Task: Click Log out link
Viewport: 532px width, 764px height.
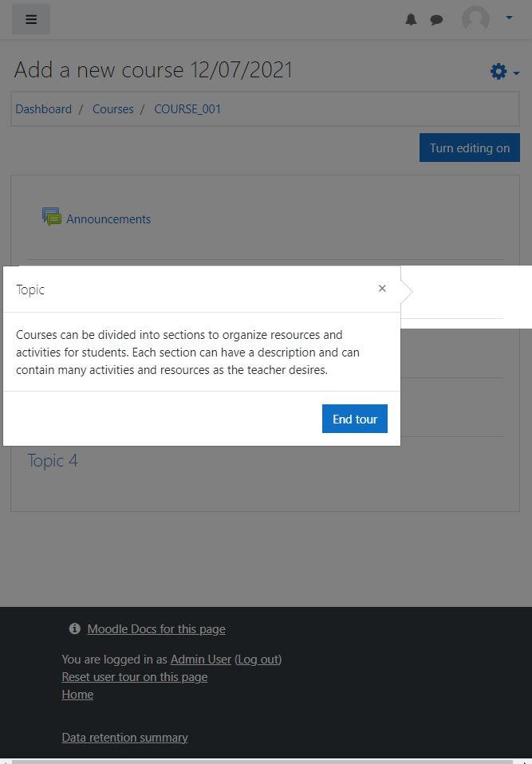Action: [x=258, y=660]
